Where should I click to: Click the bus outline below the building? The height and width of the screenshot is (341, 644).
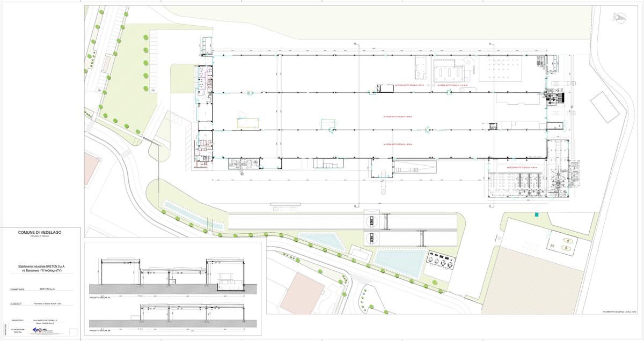coord(283,209)
